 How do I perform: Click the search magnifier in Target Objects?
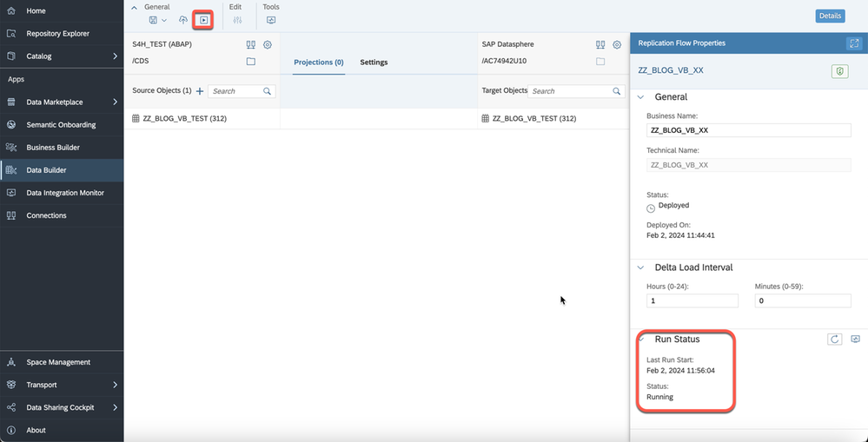point(617,91)
